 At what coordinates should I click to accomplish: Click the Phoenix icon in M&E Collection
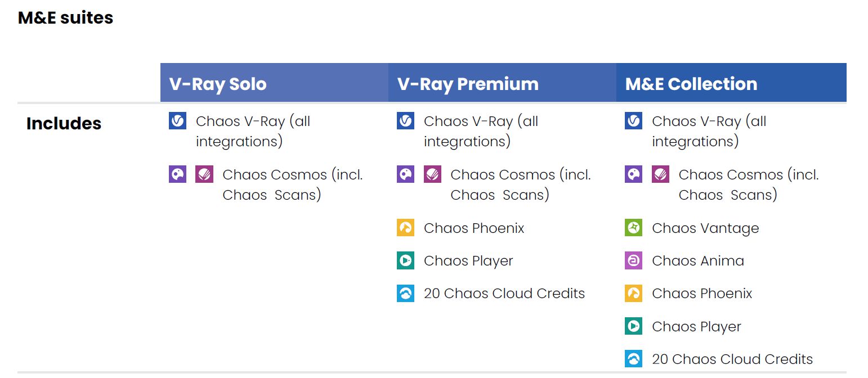633,293
